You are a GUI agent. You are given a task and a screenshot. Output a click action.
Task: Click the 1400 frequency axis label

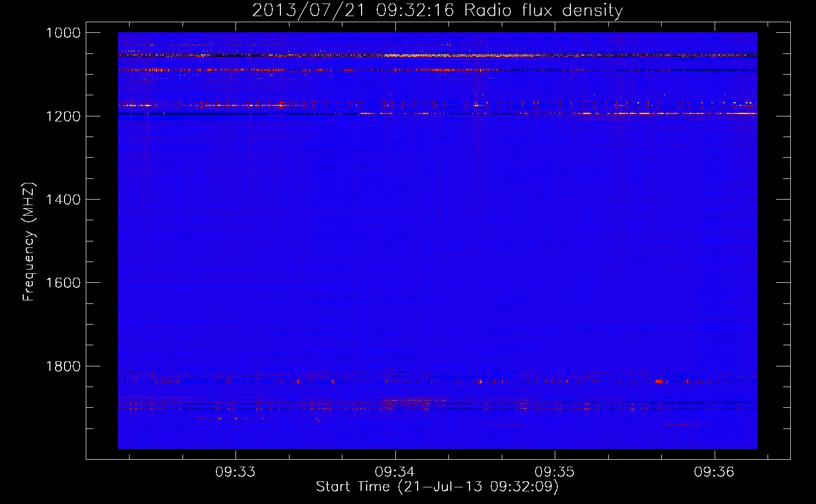point(63,200)
